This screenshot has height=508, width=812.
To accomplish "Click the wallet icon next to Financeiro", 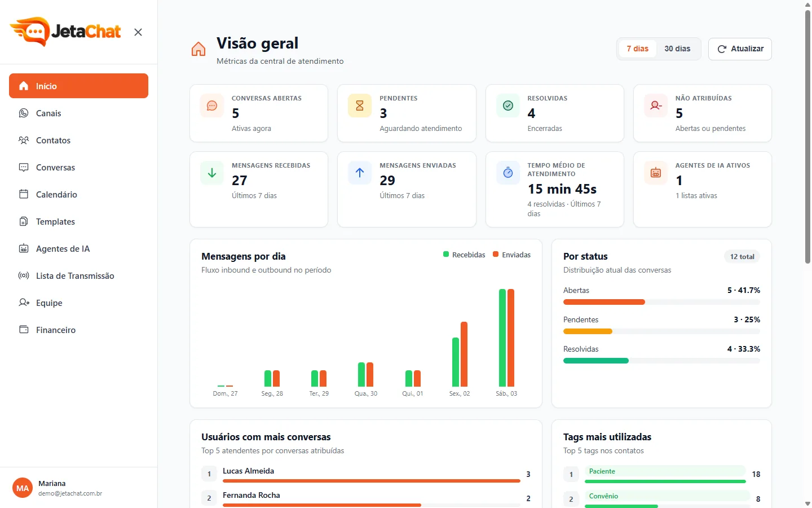I will pos(24,330).
